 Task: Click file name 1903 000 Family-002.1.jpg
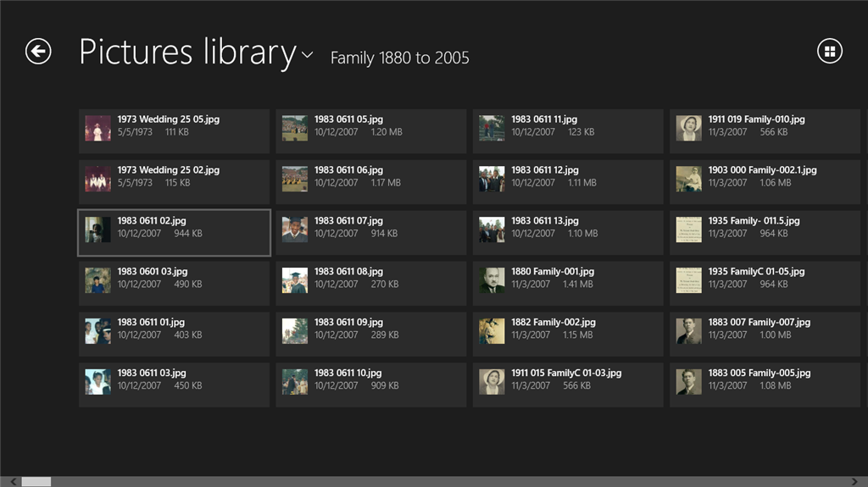point(763,170)
